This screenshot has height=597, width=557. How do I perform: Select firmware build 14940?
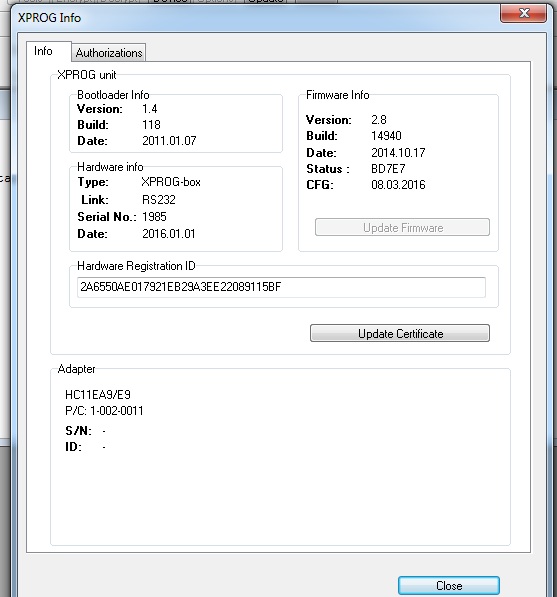[386, 136]
